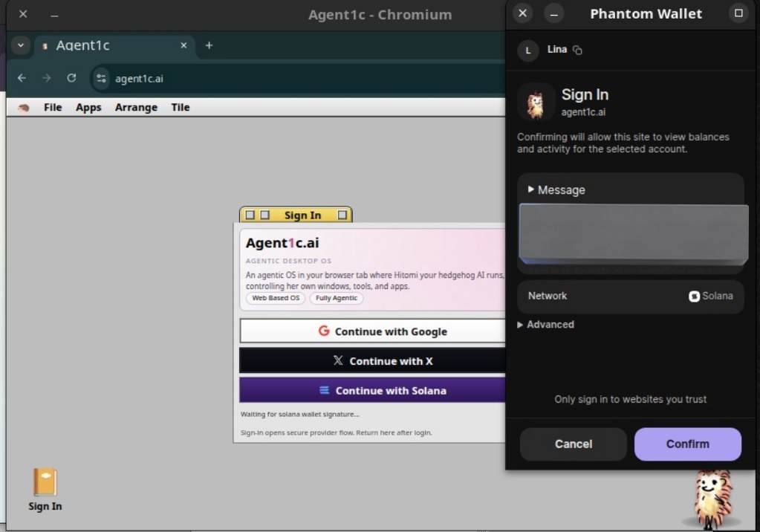
Task: Click right square button on Sign In titlebar
Action: (x=342, y=214)
